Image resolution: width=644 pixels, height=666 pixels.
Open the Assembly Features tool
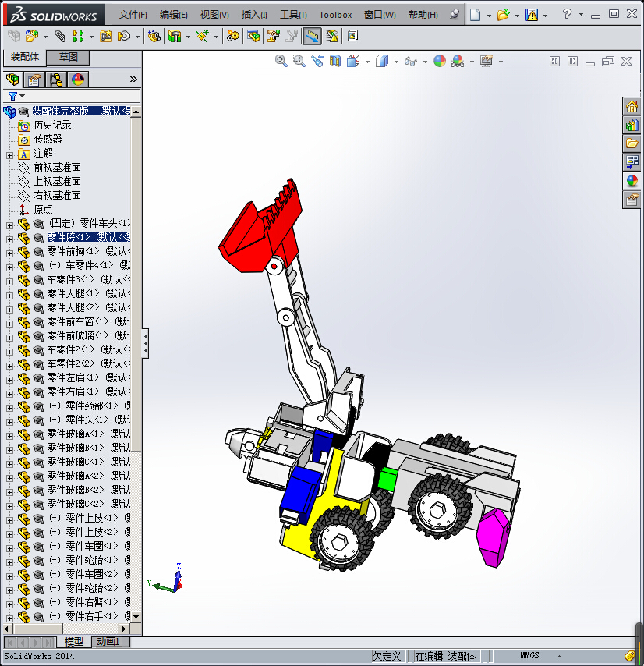pyautogui.click(x=175, y=36)
